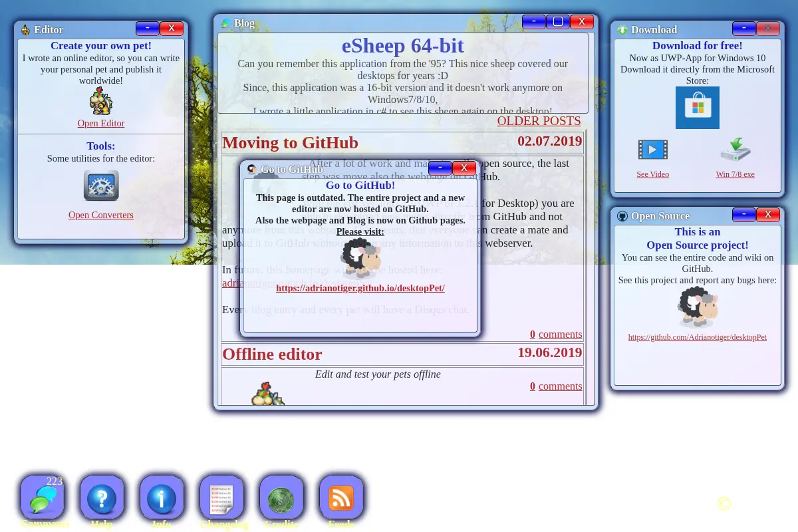Open the github.com/Adrianotiger/desktopPet link
This screenshot has width=798, height=532.
coord(698,337)
